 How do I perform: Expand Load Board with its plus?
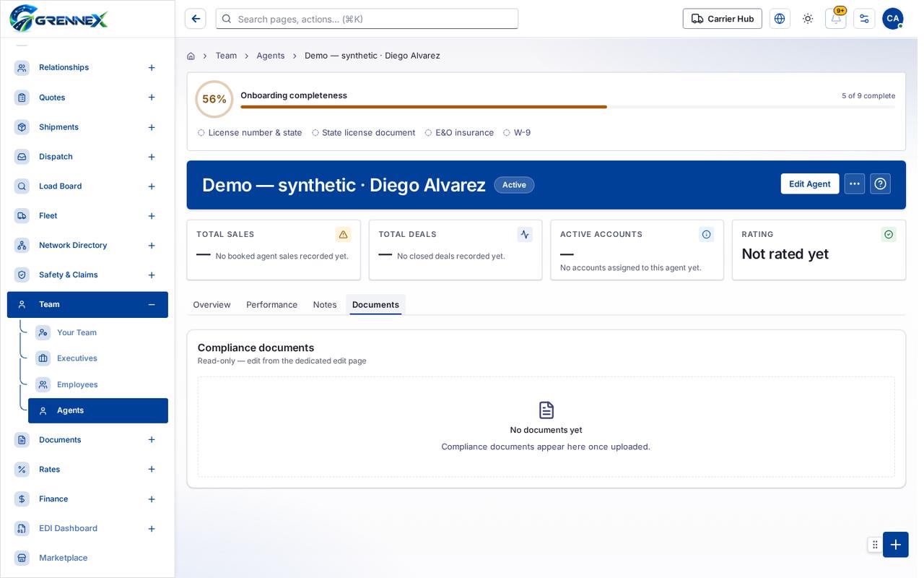[x=152, y=186]
